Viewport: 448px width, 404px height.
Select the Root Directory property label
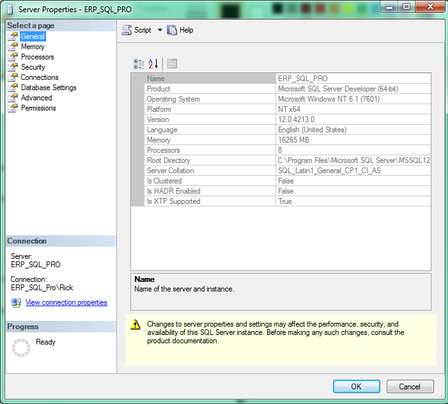tap(168, 160)
